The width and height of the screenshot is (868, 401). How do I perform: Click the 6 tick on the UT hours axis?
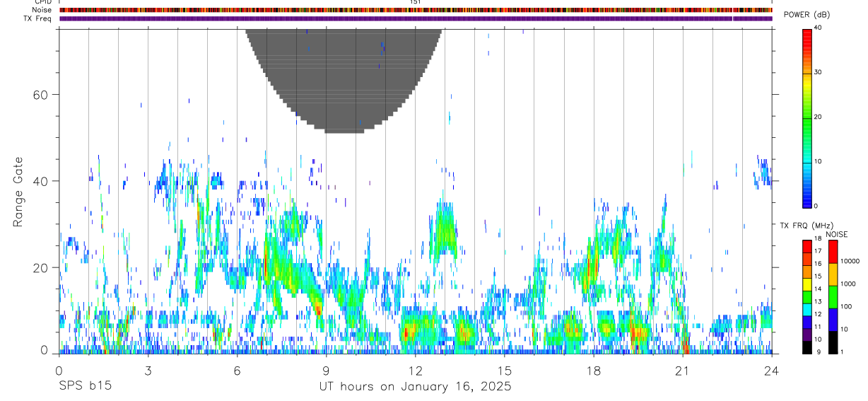pos(237,370)
